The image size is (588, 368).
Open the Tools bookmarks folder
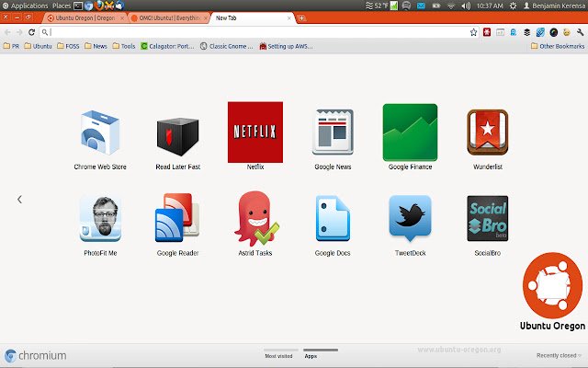[124, 46]
